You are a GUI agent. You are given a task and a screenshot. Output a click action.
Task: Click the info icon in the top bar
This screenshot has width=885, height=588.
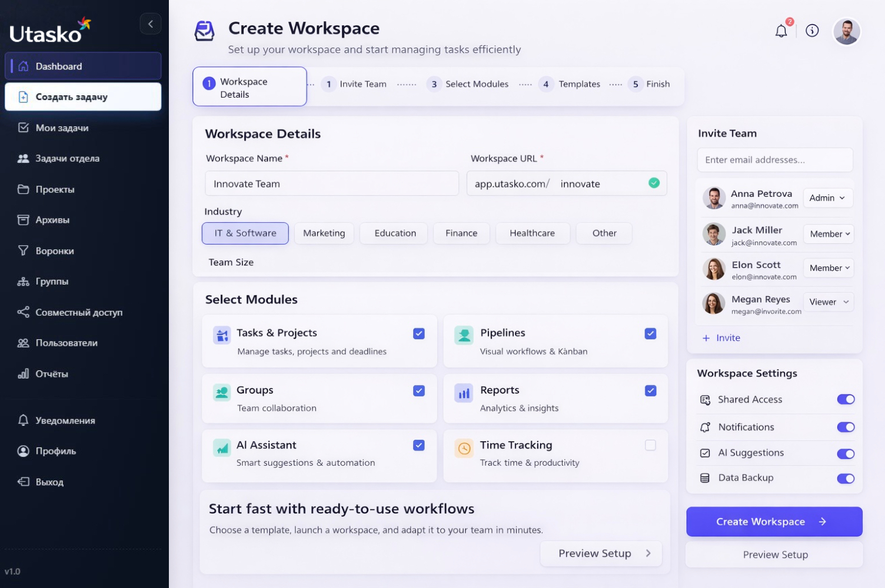(x=813, y=31)
